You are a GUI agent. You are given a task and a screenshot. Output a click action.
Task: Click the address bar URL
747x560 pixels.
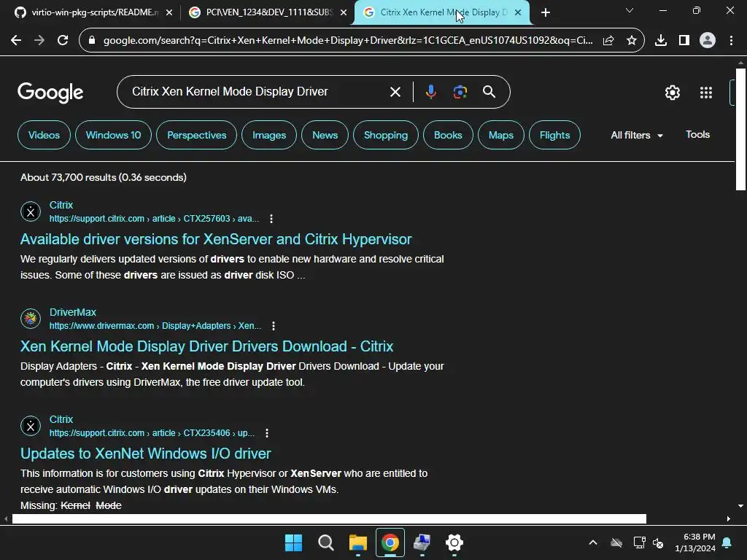(348, 41)
